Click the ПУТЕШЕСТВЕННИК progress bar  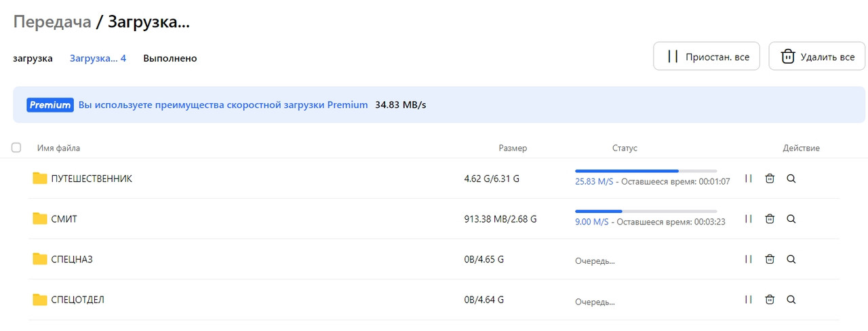pos(646,171)
